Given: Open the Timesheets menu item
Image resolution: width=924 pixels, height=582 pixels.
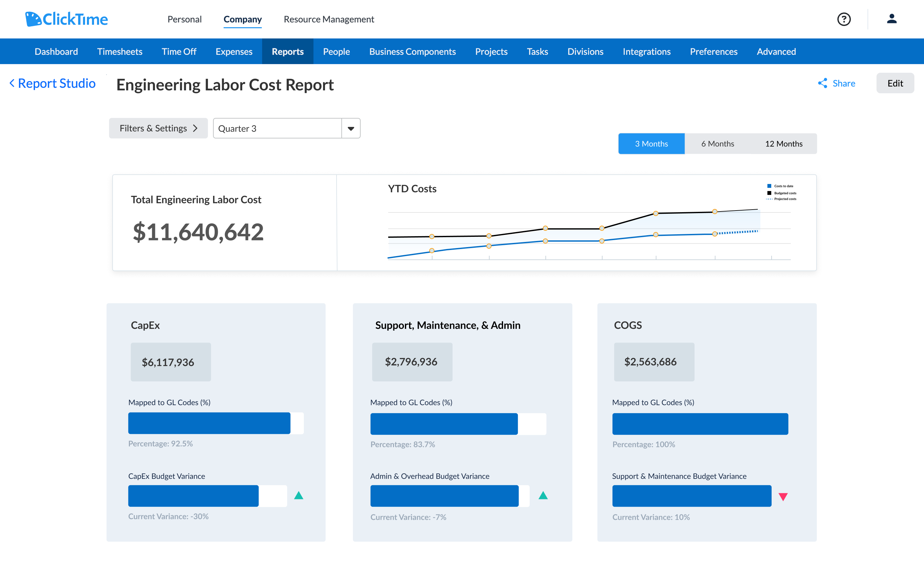Looking at the screenshot, I should point(120,51).
